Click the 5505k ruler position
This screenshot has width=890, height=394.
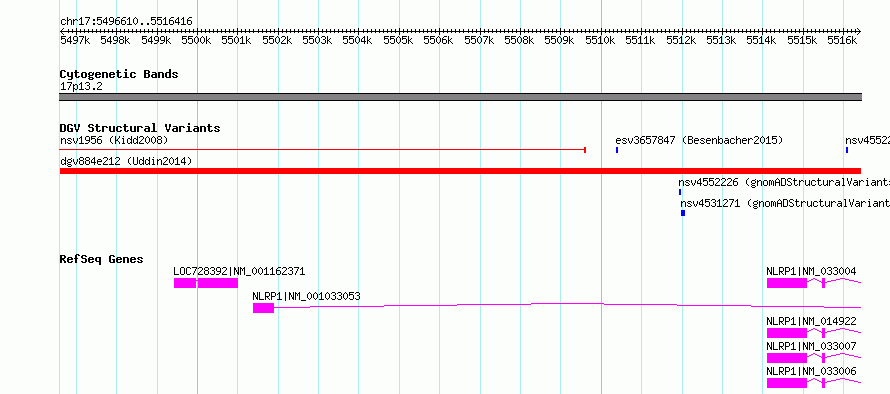pyautogui.click(x=398, y=40)
